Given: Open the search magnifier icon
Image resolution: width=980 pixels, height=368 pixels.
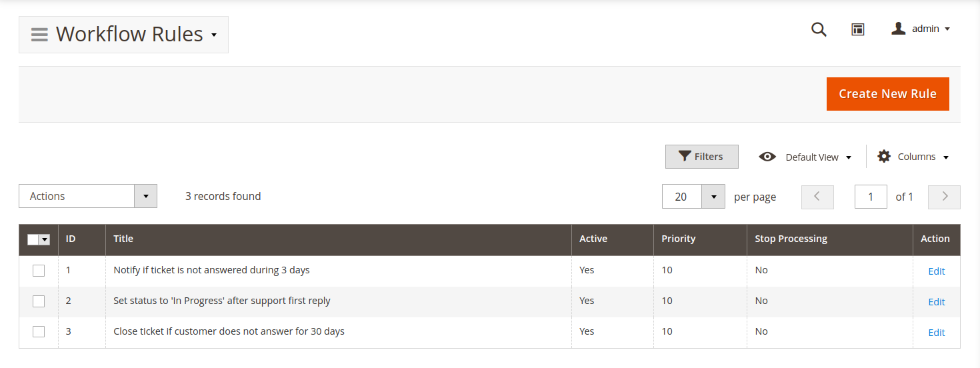Looking at the screenshot, I should tap(819, 29).
